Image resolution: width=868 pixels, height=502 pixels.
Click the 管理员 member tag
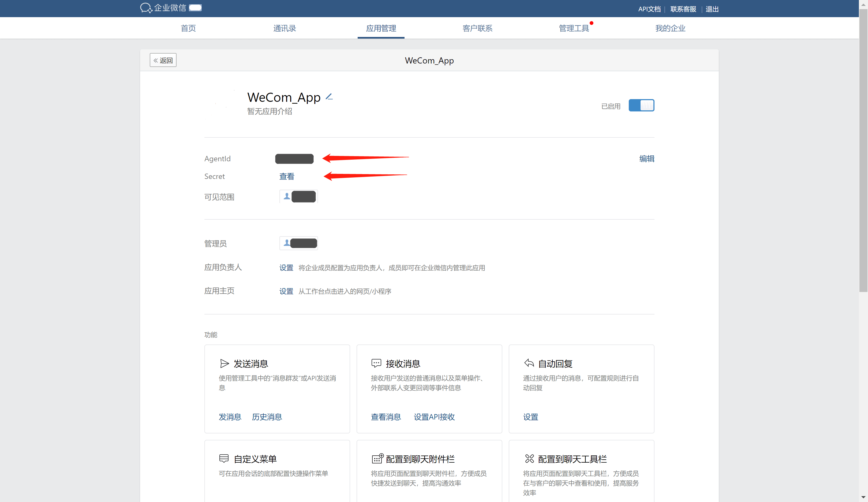coord(298,243)
